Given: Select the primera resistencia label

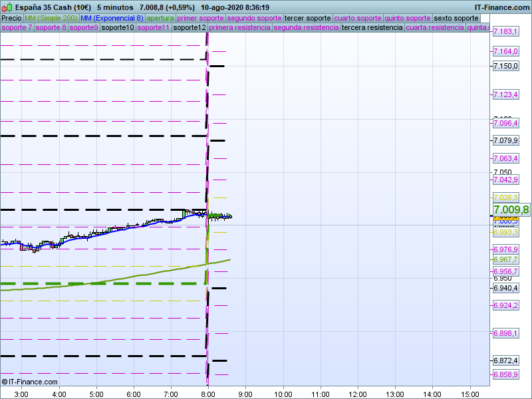Looking at the screenshot, I should coord(239,28).
